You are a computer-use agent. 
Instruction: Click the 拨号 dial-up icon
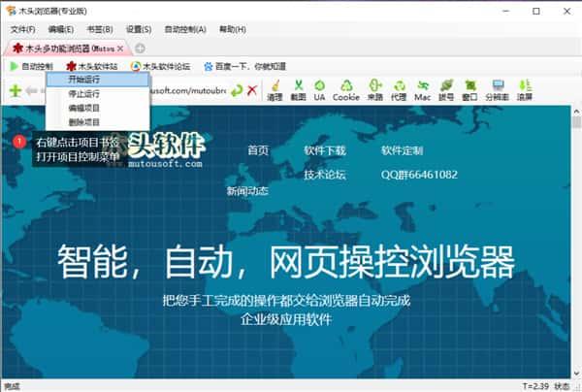[446, 89]
